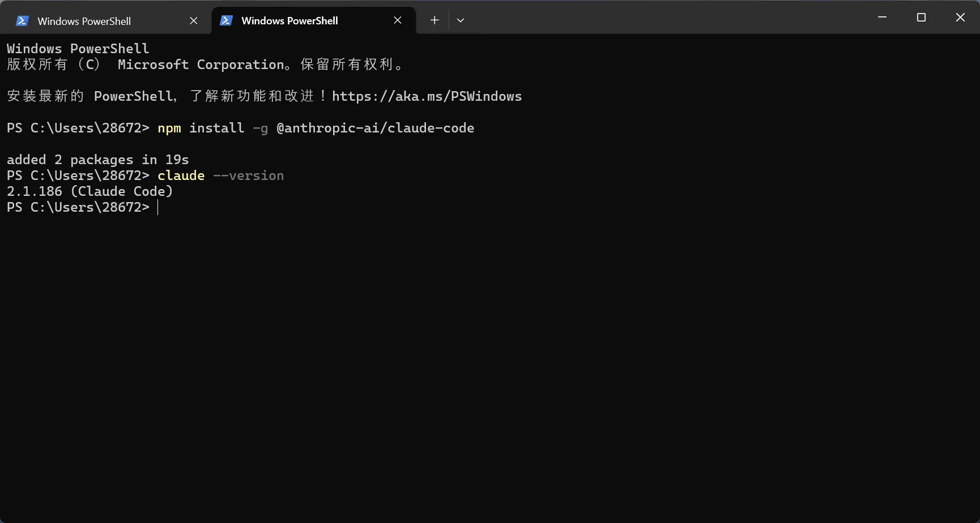Screen dimensions: 980x523
Task: Close the Windows Terminal window
Action: 960,18
